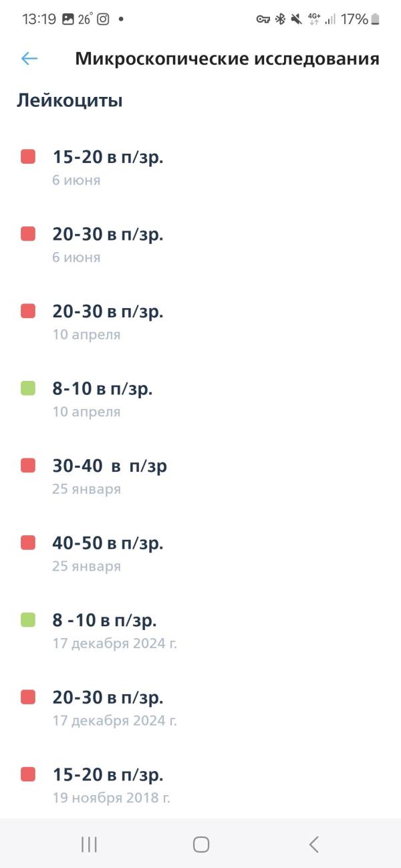
Task: Tap the muted sound status icon
Action: pos(297,19)
